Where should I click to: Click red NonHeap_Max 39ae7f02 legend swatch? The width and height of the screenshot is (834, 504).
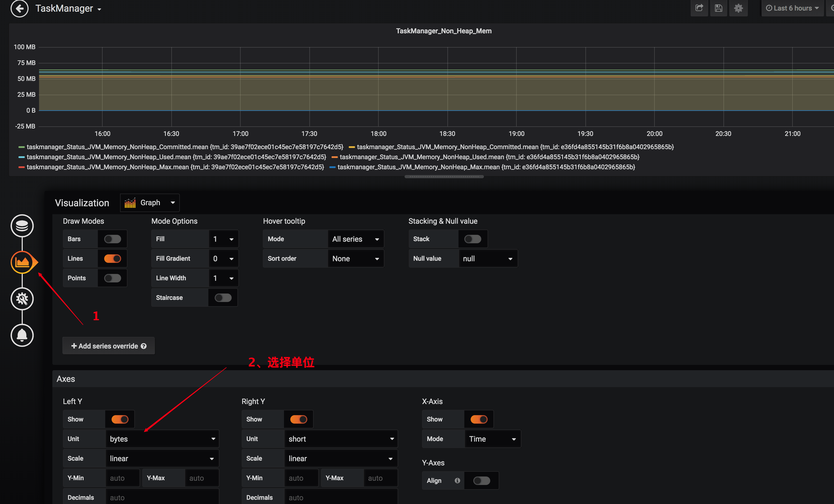21,167
